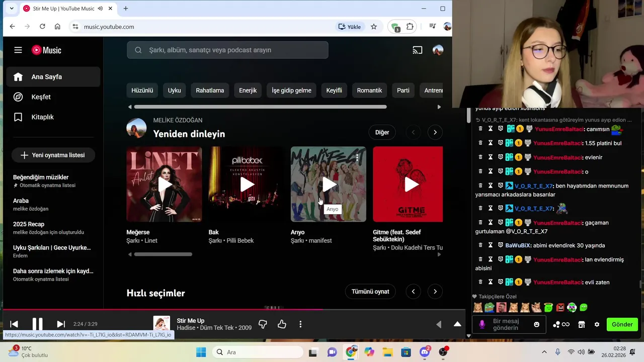The width and height of the screenshot is (644, 362).
Task: Like the song Stir Me Up
Action: pos(282,324)
